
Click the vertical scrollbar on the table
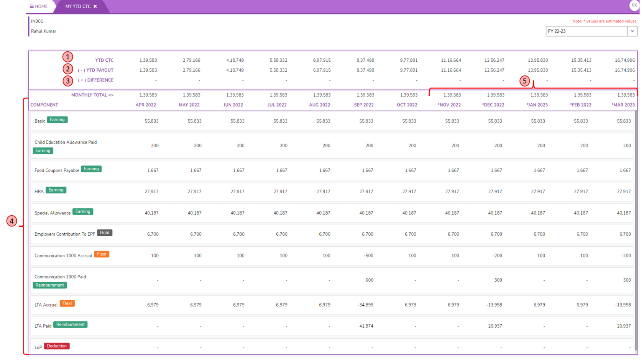[x=636, y=230]
